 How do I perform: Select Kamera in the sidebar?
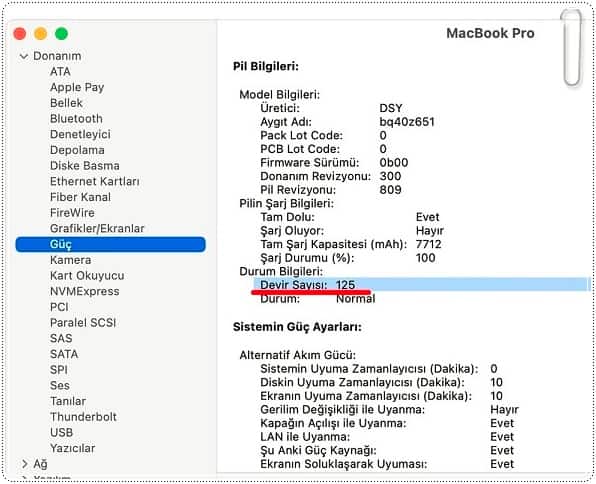pos(70,260)
